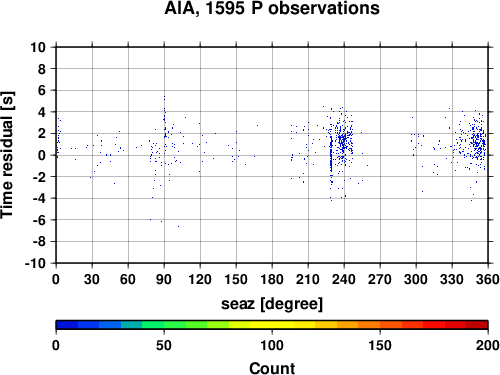
Task: Click the 'Time residual [s]' y-axis label
Action: point(7,155)
